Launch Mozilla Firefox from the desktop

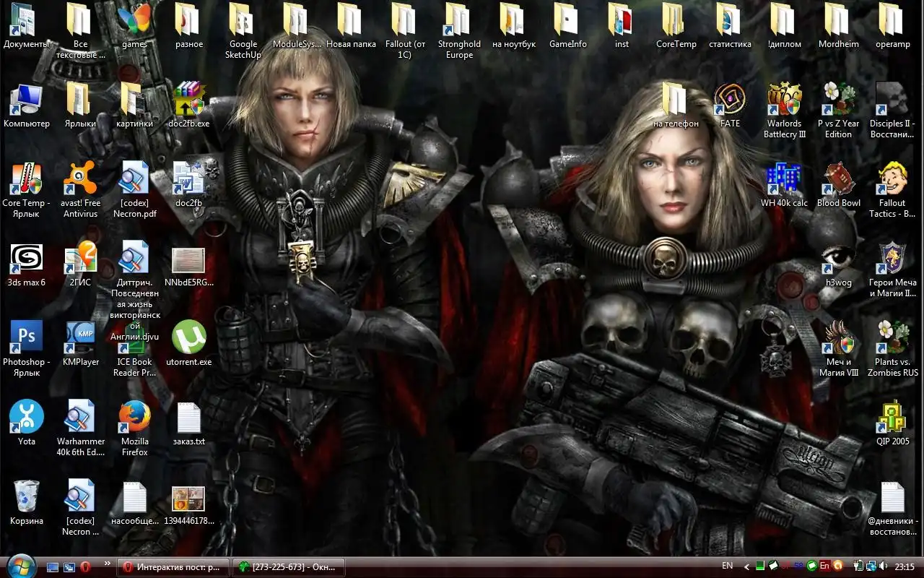(x=134, y=418)
